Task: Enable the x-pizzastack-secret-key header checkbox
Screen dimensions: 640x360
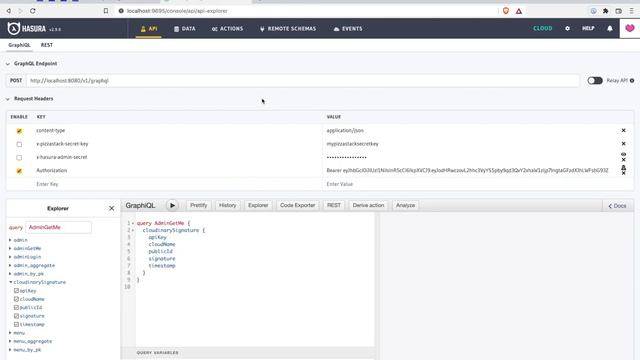Action: click(19, 144)
